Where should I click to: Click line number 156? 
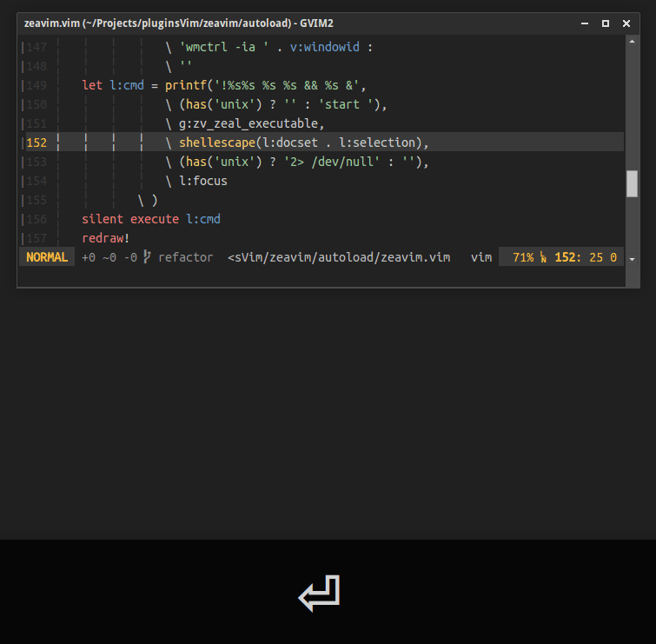36,219
